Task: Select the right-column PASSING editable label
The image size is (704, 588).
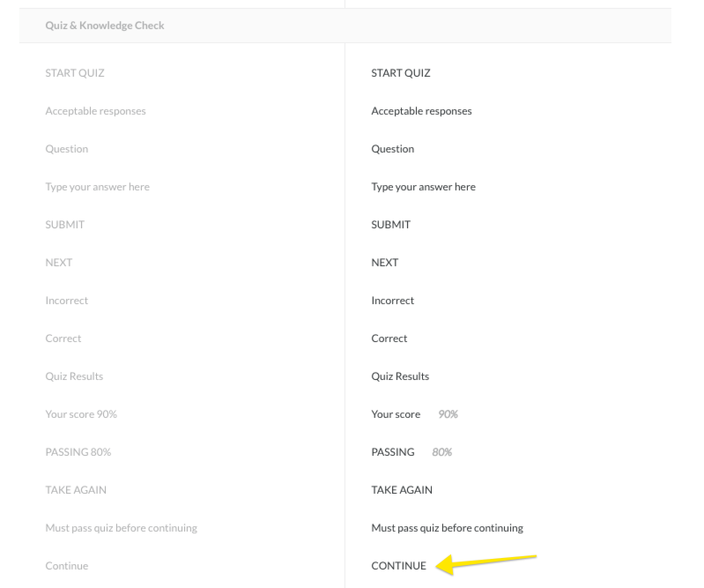Action: (x=393, y=452)
